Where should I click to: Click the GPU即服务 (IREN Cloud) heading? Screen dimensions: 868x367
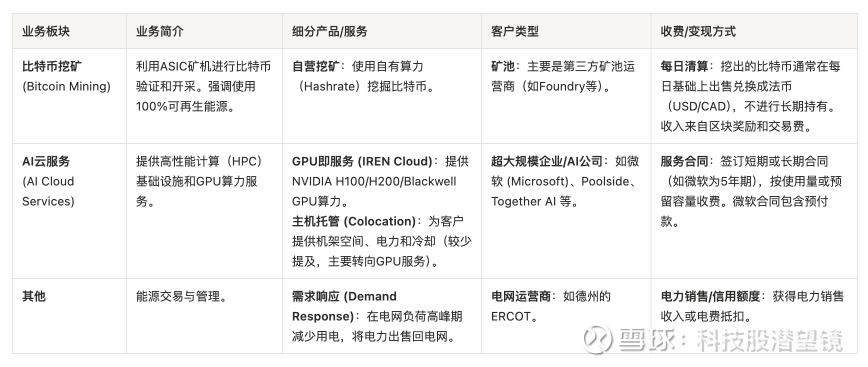tap(362, 161)
